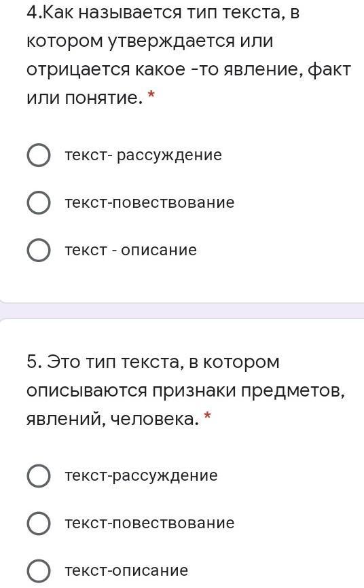Click the 'текст-повествование' label text in question 5
Viewport: 364px width, 588px height.
[149, 523]
